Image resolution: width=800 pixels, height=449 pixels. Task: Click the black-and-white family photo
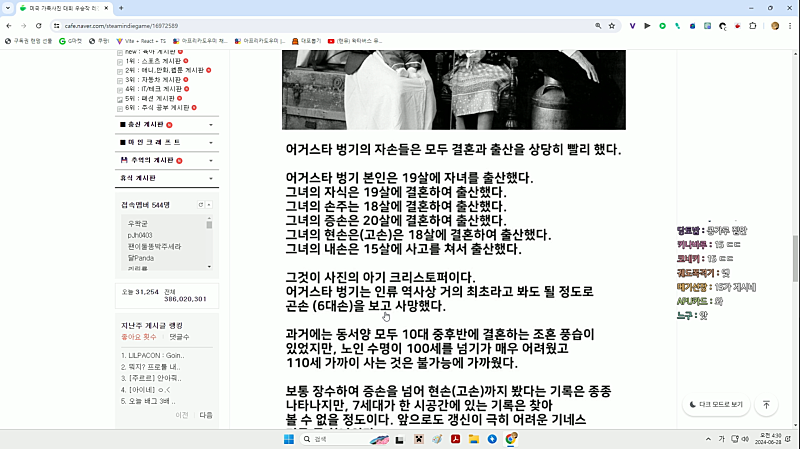coord(454,89)
